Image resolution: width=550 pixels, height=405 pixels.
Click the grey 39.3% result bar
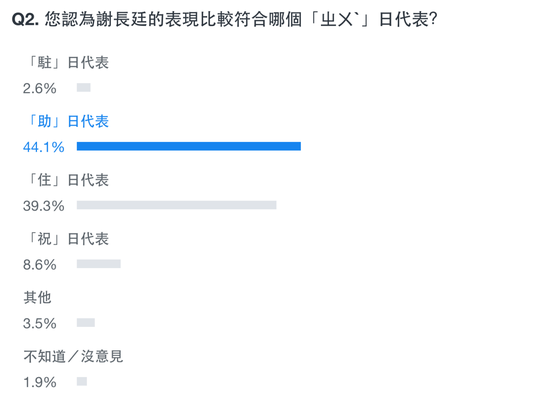tap(176, 205)
